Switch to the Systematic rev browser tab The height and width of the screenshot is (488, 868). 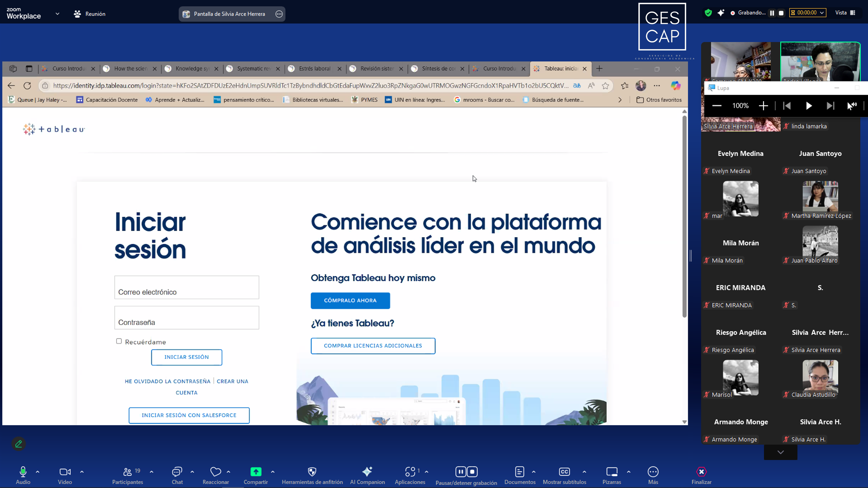(253, 69)
